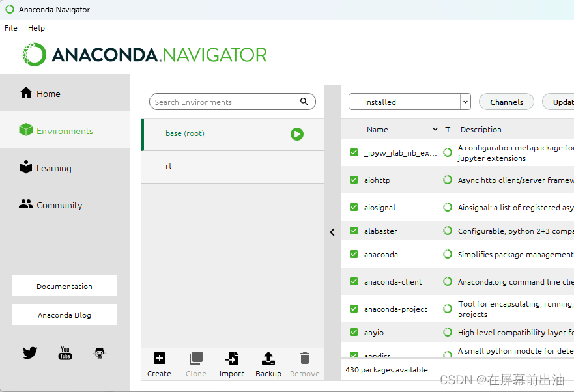Click the Environments cube icon
574x392 pixels.
26,130
